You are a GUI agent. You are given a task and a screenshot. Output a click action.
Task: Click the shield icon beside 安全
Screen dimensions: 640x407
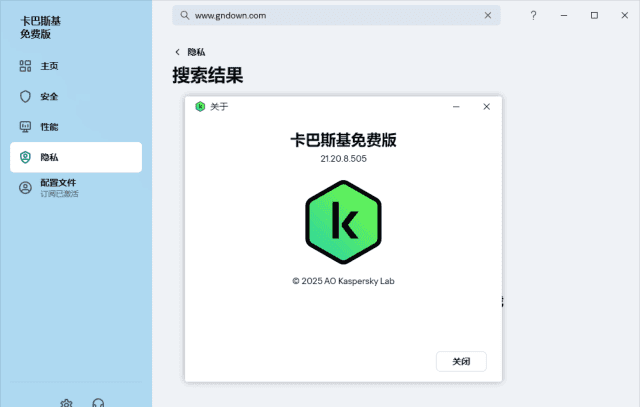tap(25, 96)
